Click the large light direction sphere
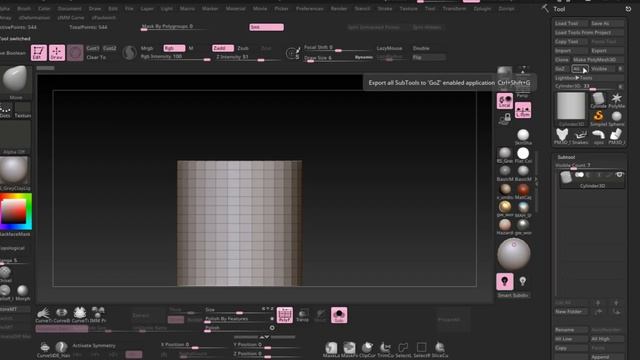 pyautogui.click(x=513, y=254)
